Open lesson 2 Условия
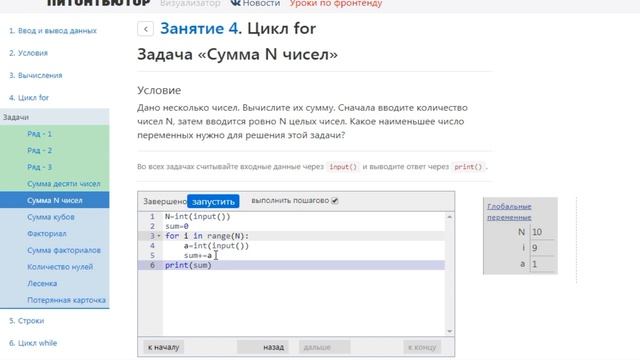Screen dimensions: 640x360 29,53
